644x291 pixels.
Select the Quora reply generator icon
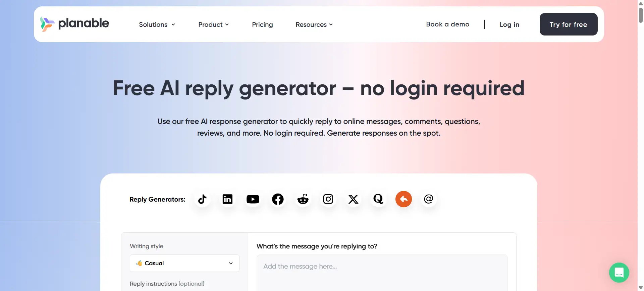378,199
